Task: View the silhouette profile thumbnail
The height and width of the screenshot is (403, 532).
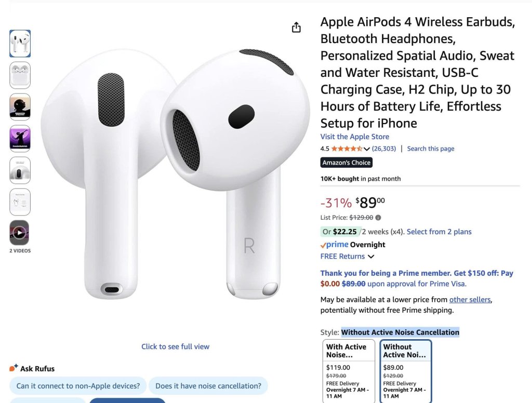Action: pos(20,107)
